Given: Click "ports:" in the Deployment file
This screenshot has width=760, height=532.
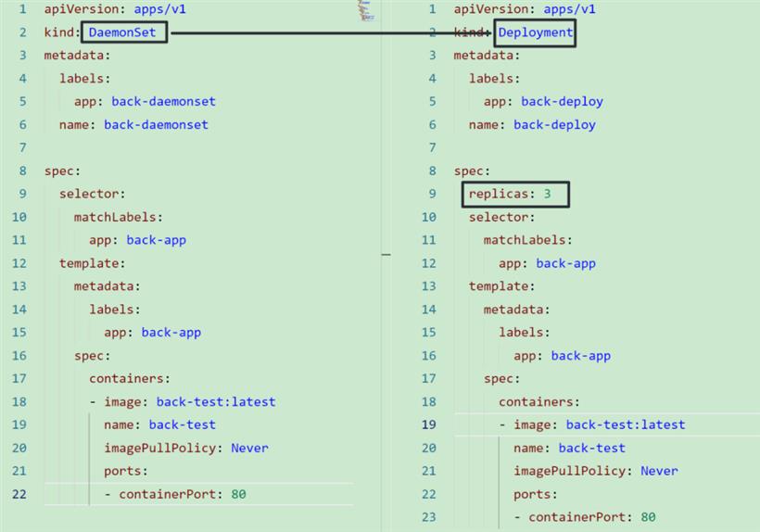Looking at the screenshot, I should point(536,494).
